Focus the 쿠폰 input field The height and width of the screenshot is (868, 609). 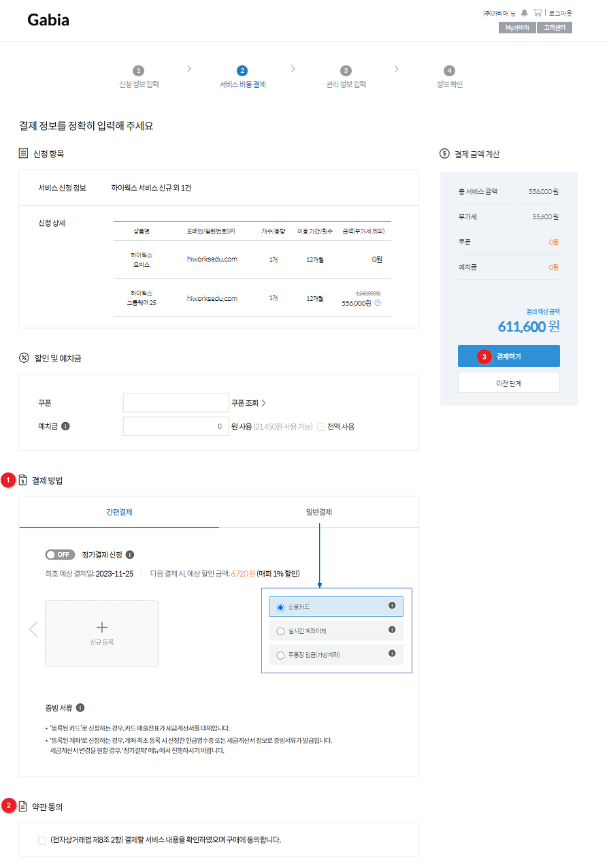point(176,403)
